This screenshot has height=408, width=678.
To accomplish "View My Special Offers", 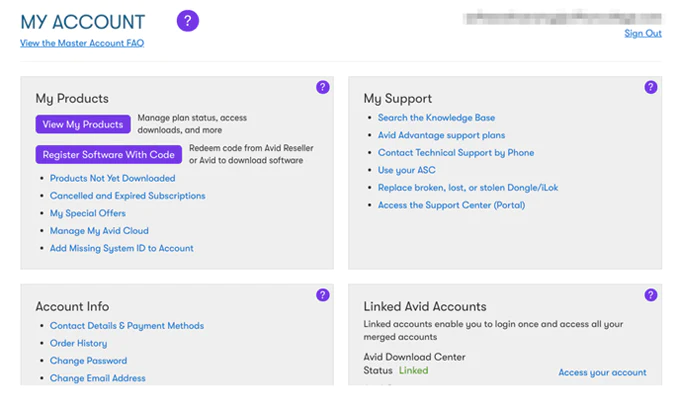I will 88,213.
